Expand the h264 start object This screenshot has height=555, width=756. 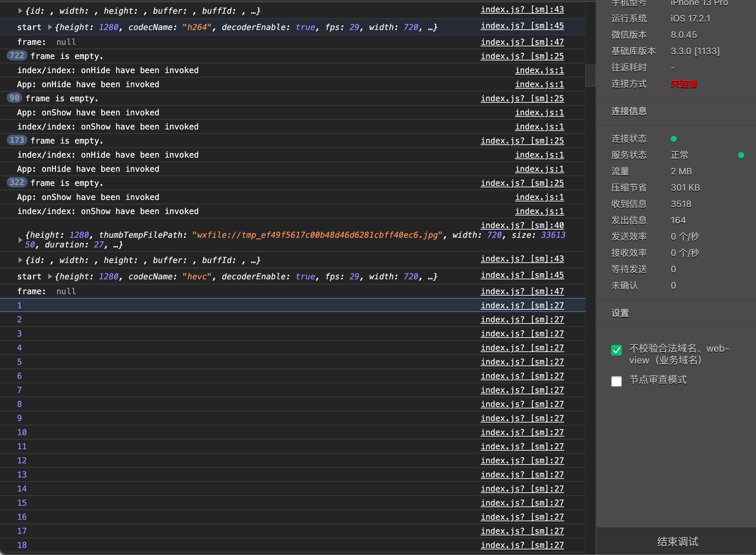point(50,27)
